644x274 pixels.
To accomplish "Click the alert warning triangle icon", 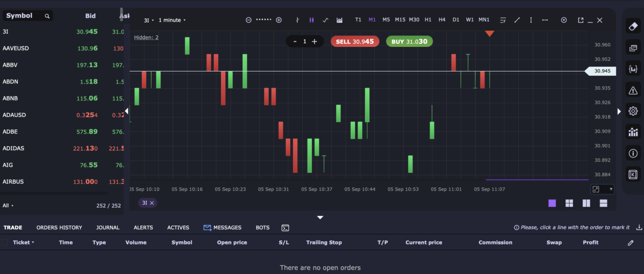I will pyautogui.click(x=633, y=90).
